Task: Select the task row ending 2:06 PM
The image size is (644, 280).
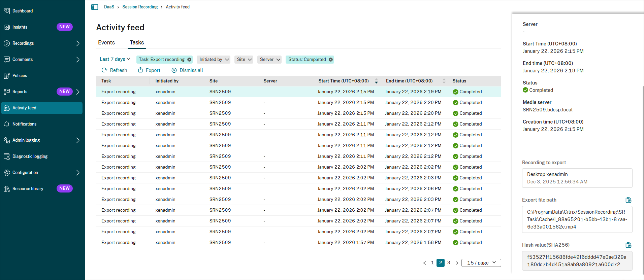Action: click(298, 189)
